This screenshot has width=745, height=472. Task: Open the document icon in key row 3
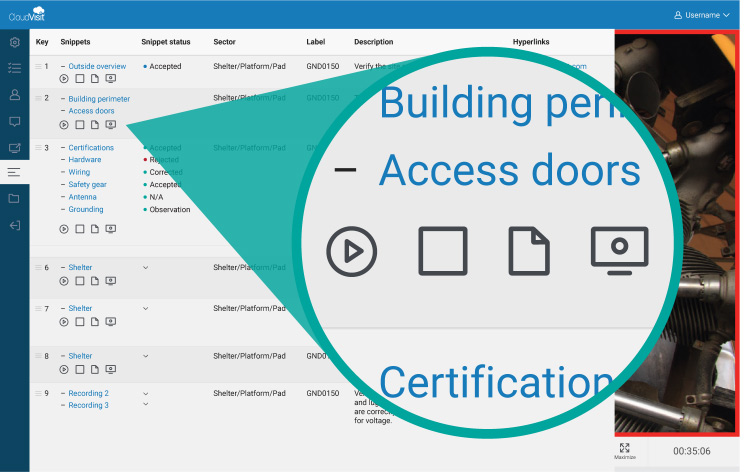pos(95,229)
